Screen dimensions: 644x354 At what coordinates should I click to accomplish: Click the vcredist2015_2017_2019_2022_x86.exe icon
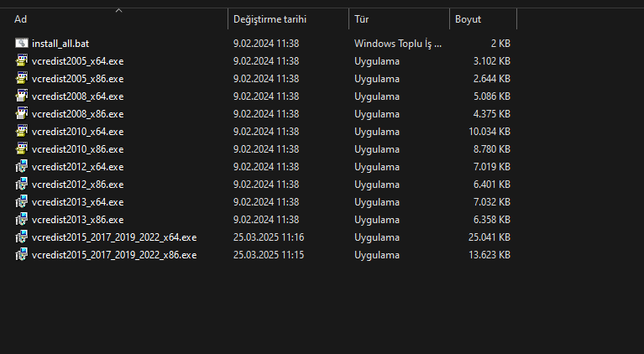click(22, 255)
